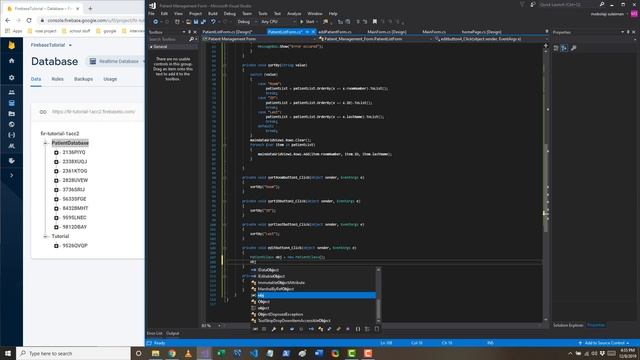Viewport: 640px width, 360px height.
Task: Select 'ObjectDisposedException' in IntelliSense list
Action: pos(280,314)
